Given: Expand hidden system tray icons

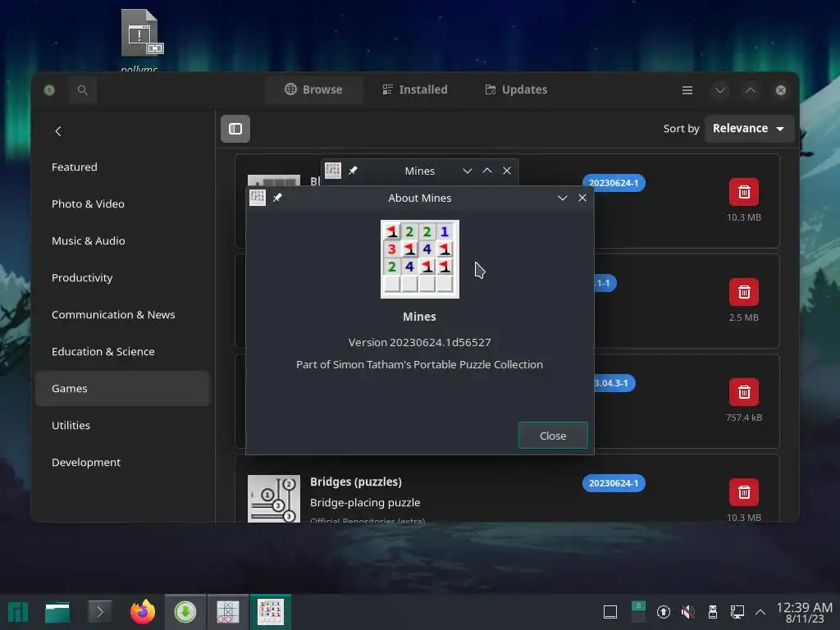Looking at the screenshot, I should tap(760, 612).
